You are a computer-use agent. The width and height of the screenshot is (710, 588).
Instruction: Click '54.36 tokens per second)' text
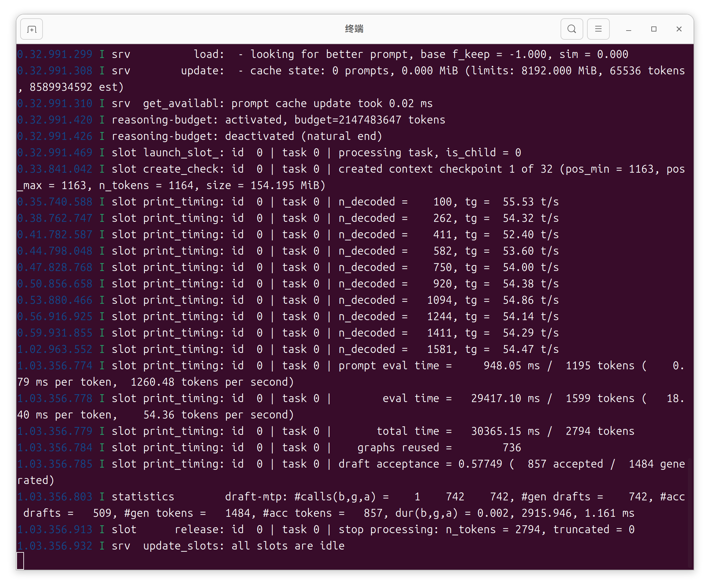[x=219, y=415]
